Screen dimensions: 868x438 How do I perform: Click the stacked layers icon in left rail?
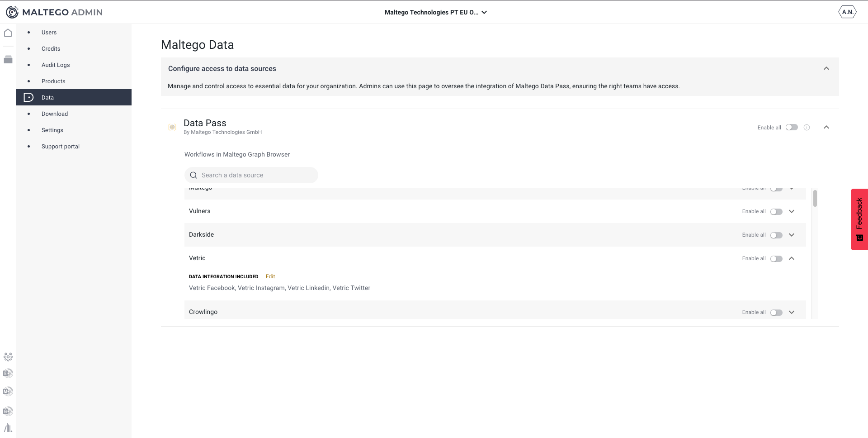8,59
